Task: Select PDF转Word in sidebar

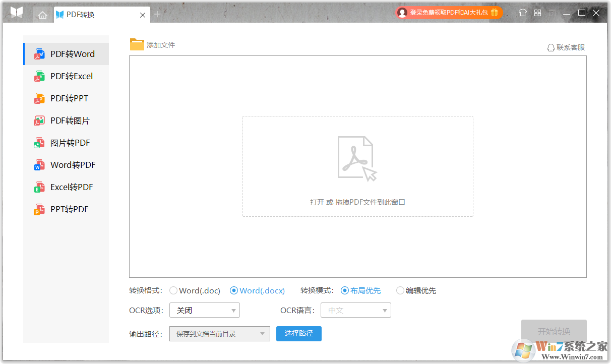Action: (x=66, y=54)
